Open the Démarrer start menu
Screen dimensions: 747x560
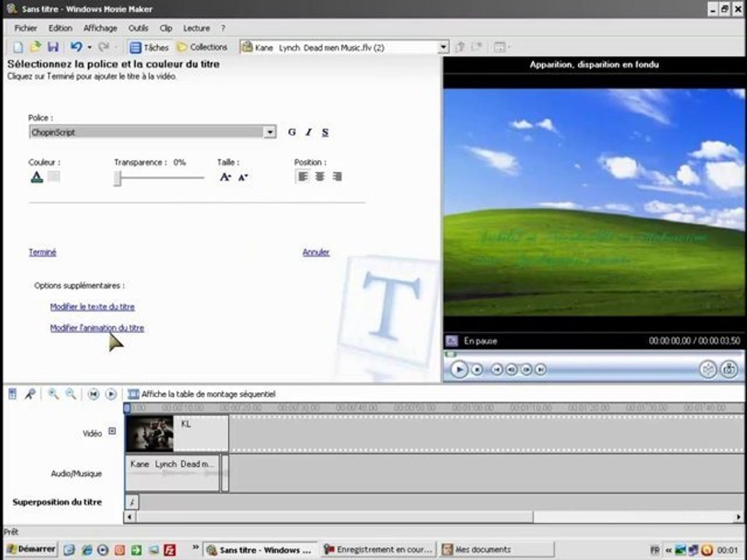31,550
